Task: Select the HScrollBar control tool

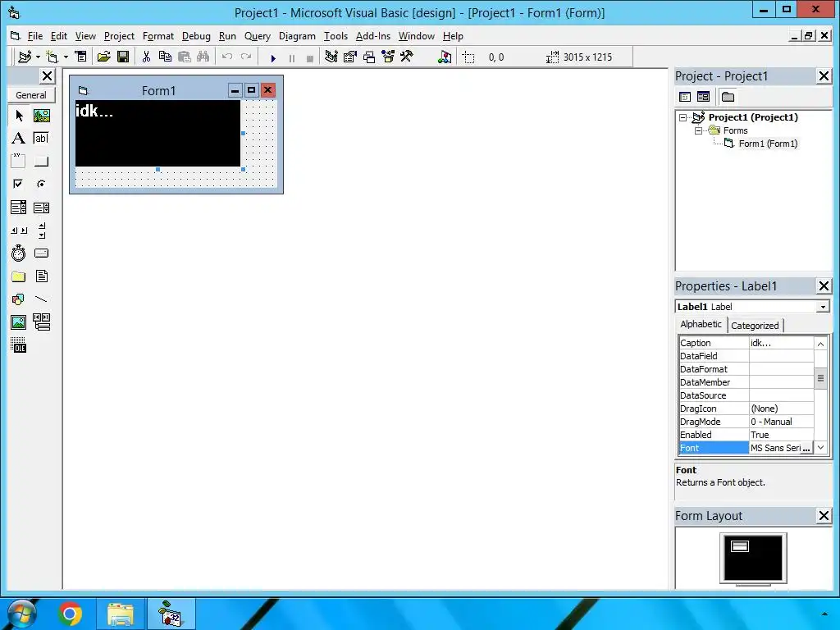Action: [19, 231]
